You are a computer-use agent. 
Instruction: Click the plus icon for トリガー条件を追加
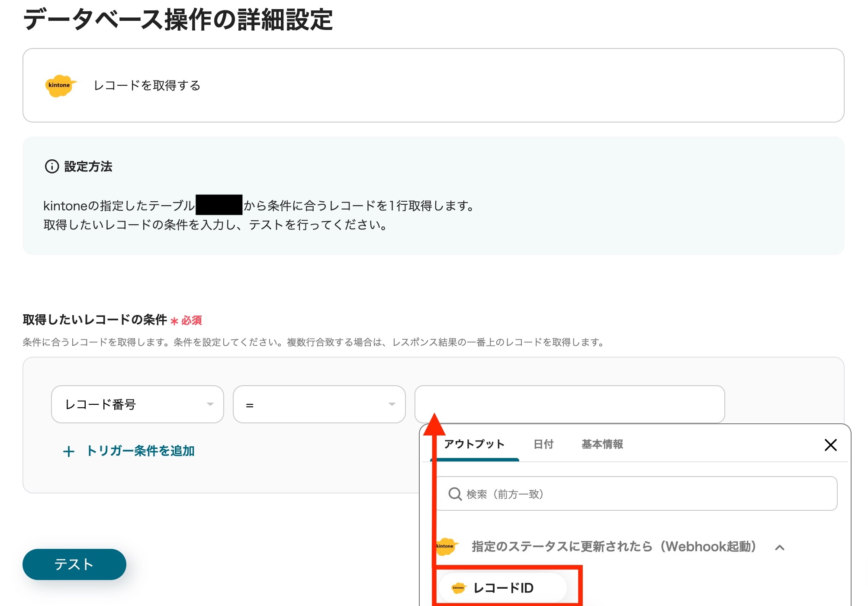69,451
